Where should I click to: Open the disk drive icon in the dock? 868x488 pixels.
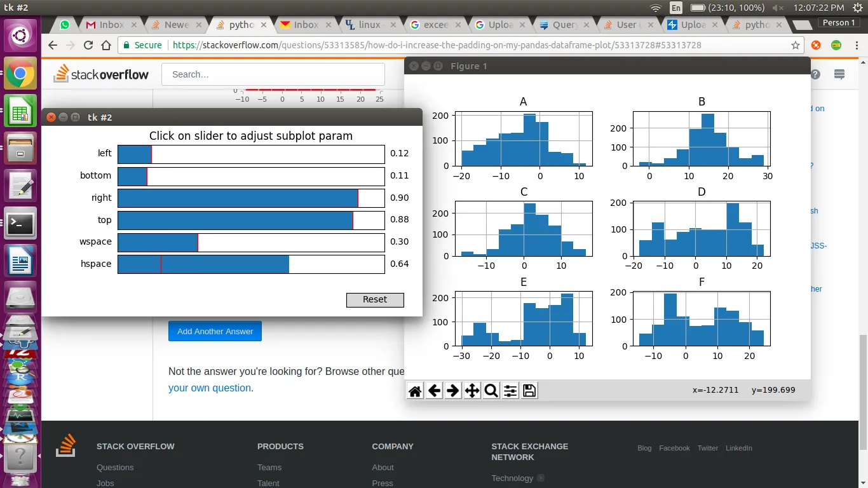point(20,297)
